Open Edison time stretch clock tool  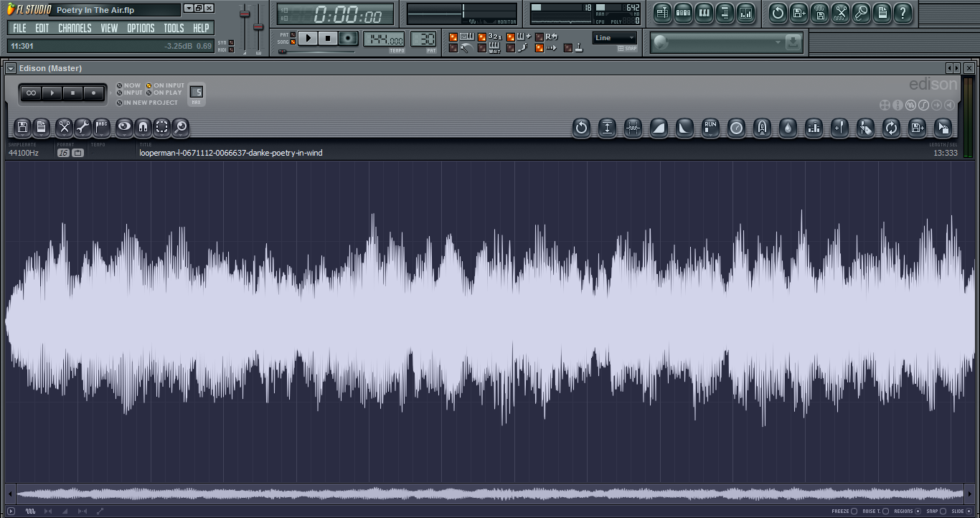point(736,128)
